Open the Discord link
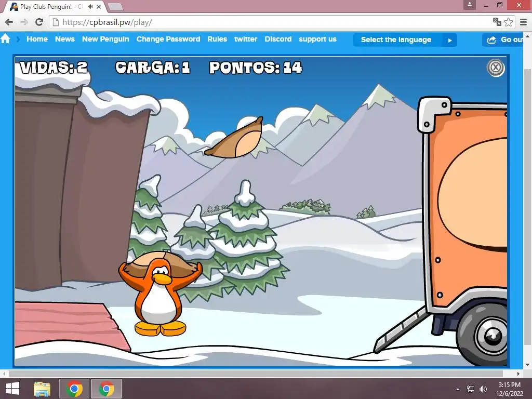Image resolution: width=532 pixels, height=399 pixels. [278, 39]
